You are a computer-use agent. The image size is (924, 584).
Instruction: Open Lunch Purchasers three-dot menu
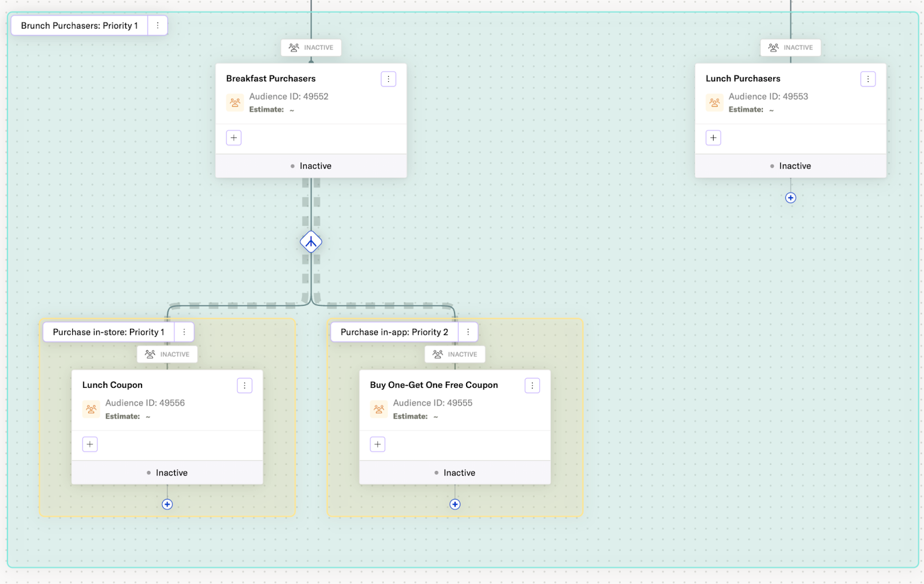pos(867,79)
